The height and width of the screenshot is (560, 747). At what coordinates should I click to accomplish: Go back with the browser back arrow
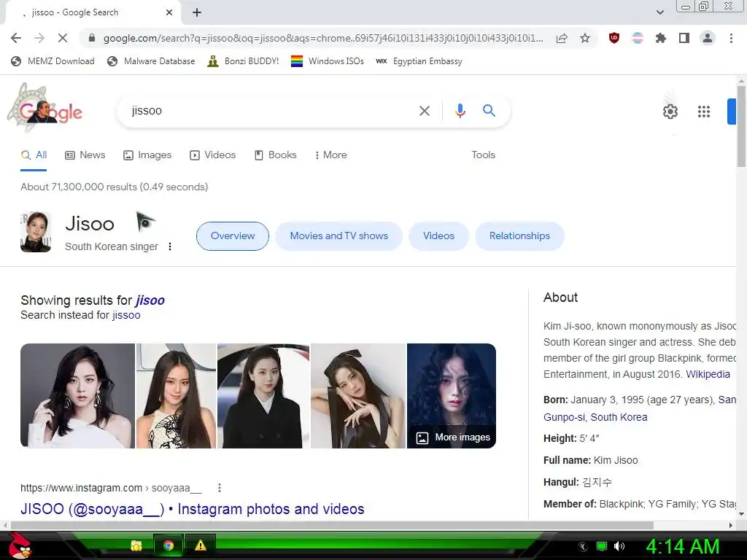click(x=16, y=38)
